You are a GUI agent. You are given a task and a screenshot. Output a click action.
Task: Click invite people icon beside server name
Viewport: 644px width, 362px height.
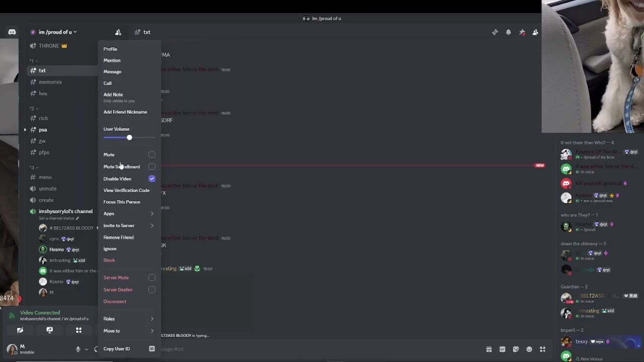pyautogui.click(x=118, y=32)
